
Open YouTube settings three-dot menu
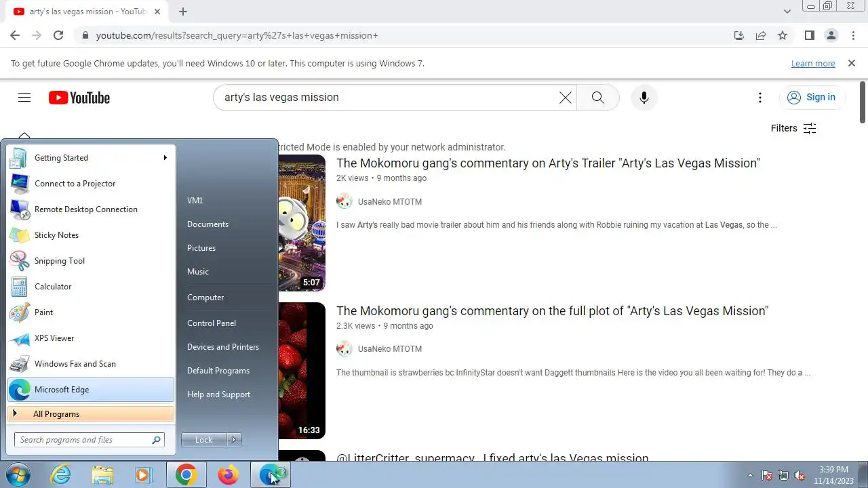(x=760, y=98)
